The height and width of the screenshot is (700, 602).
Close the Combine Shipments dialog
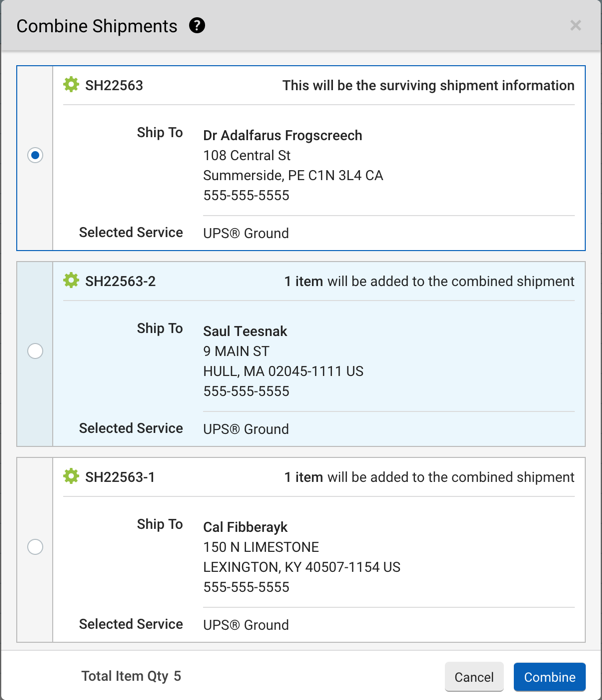(575, 26)
